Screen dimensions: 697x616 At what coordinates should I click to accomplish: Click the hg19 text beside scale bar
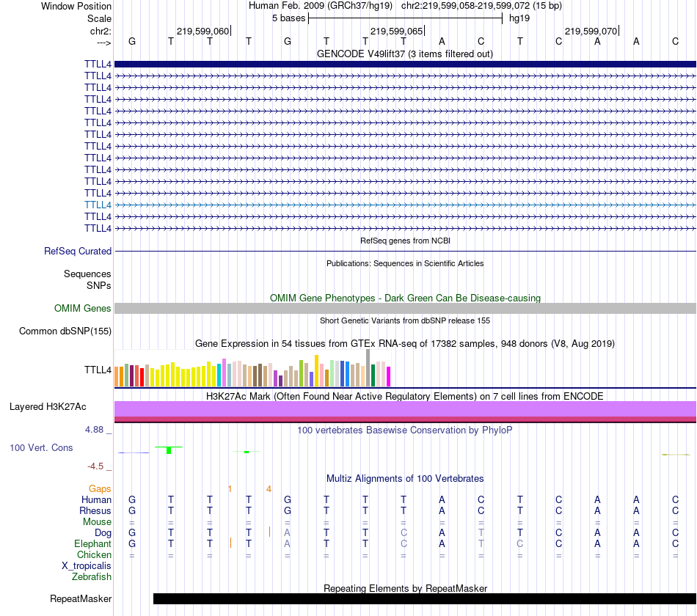[519, 18]
